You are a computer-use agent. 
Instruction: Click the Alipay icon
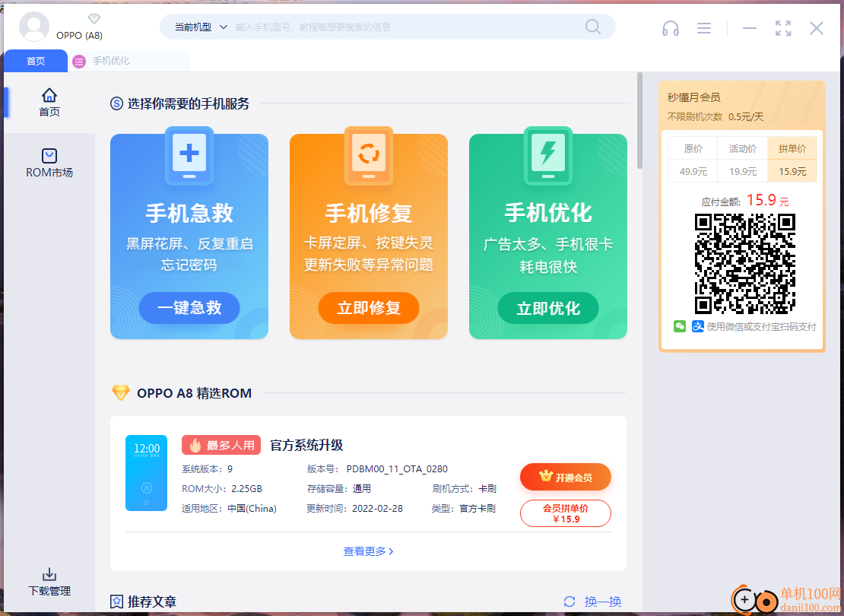(697, 326)
